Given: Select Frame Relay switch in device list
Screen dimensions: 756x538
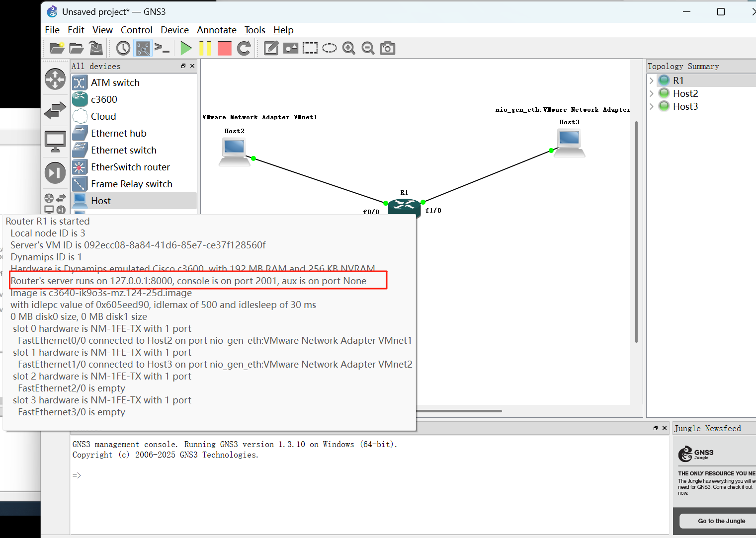Looking at the screenshot, I should [134, 184].
